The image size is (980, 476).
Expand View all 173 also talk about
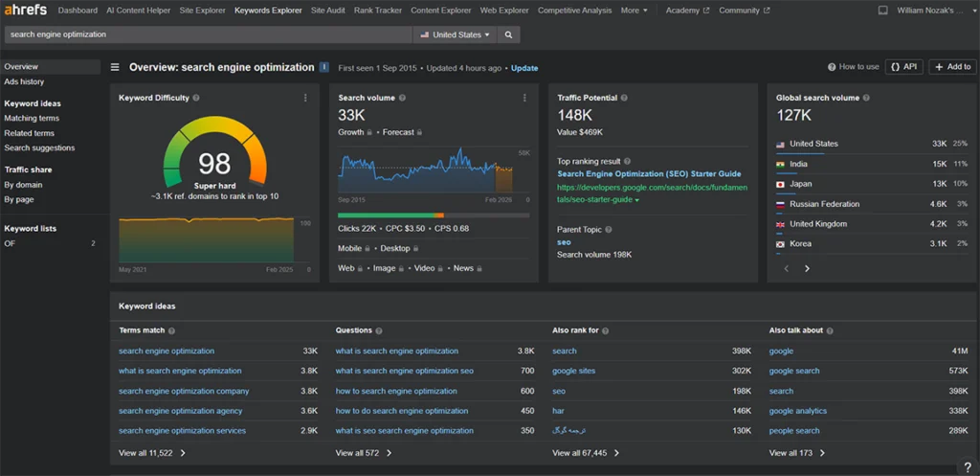coord(797,453)
